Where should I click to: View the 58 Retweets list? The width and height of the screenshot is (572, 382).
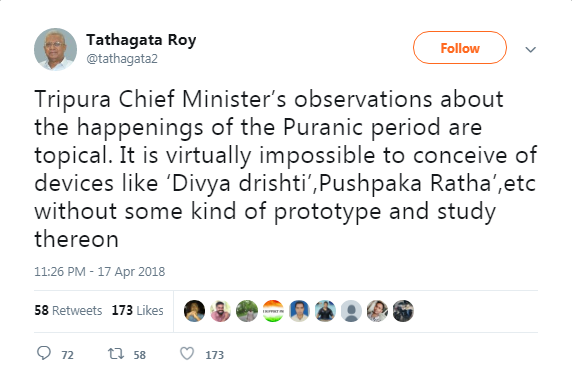tap(68, 310)
